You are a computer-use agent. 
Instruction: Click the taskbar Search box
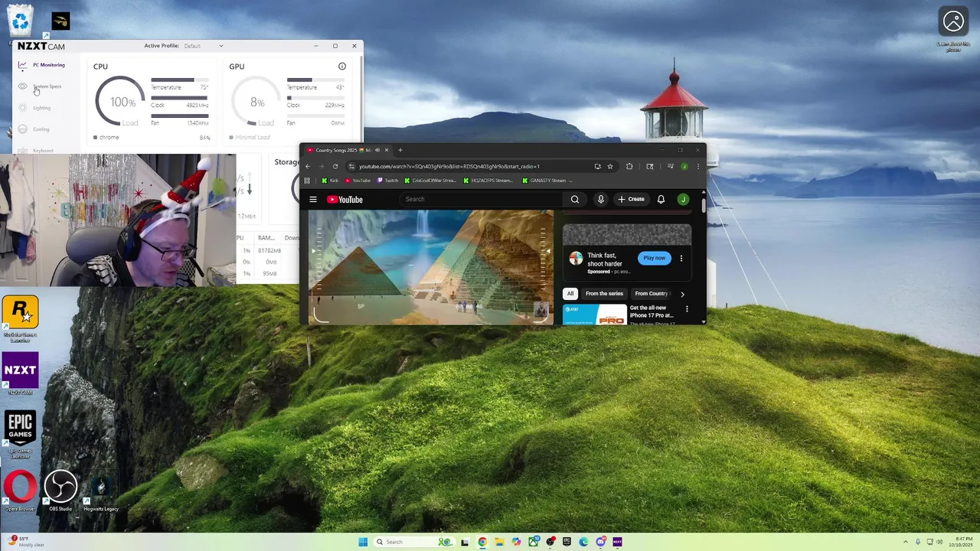(x=413, y=542)
